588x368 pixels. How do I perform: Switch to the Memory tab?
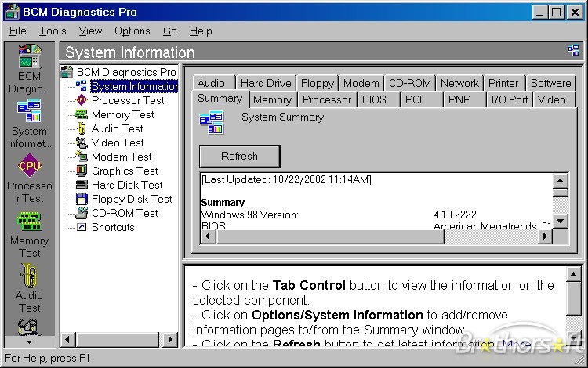tap(274, 99)
